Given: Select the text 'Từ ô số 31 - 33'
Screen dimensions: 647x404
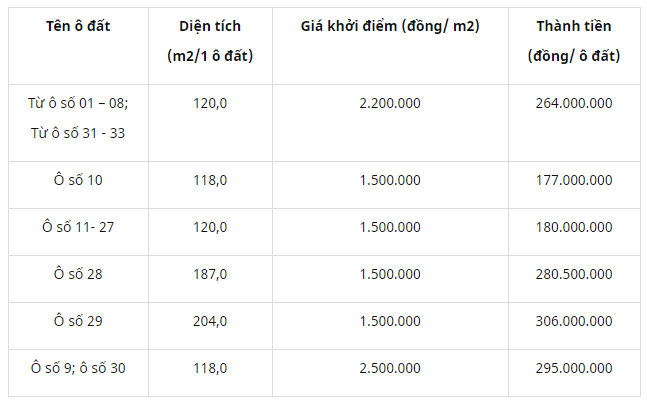Looking at the screenshot, I should point(78,133).
